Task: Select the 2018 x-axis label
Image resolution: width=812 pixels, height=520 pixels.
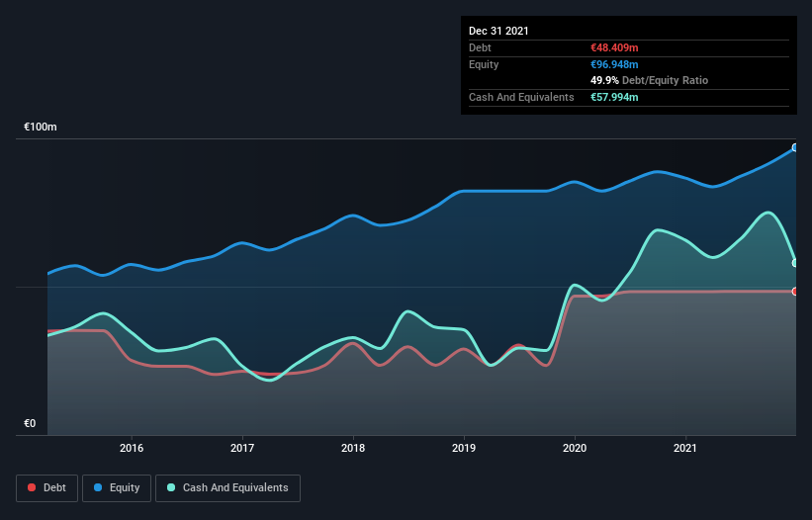Action: (x=353, y=448)
